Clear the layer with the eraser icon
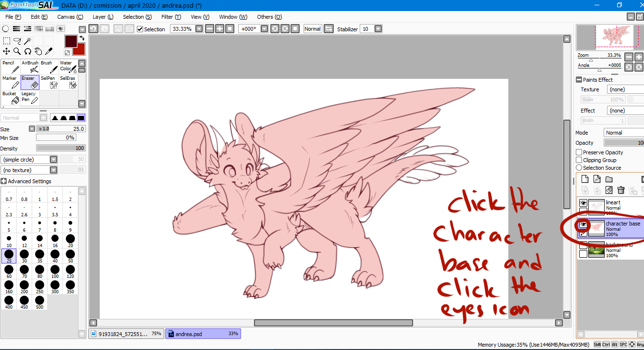644x350 pixels. pyautogui.click(x=609, y=190)
